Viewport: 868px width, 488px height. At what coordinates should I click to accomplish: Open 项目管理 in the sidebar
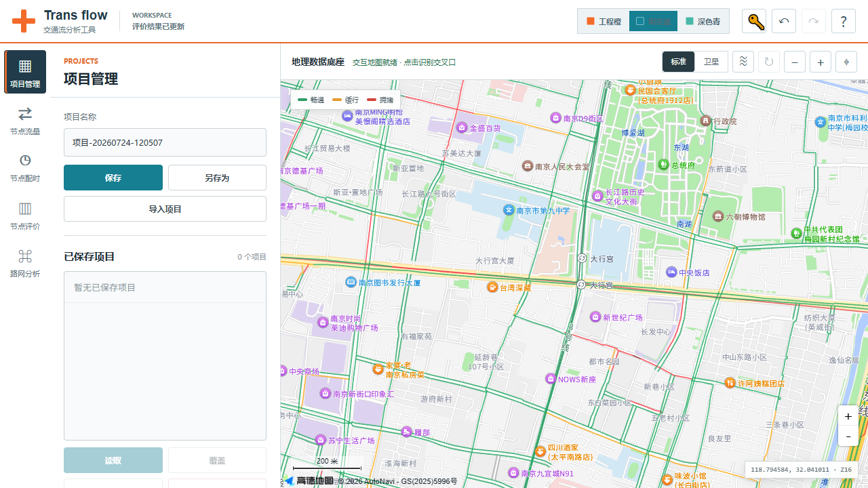[25, 72]
